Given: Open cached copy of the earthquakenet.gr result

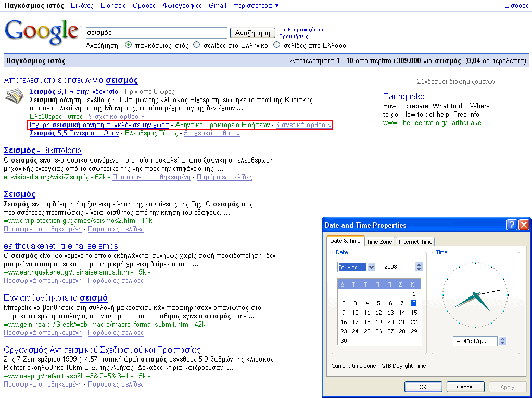Looking at the screenshot, I should (x=42, y=281).
